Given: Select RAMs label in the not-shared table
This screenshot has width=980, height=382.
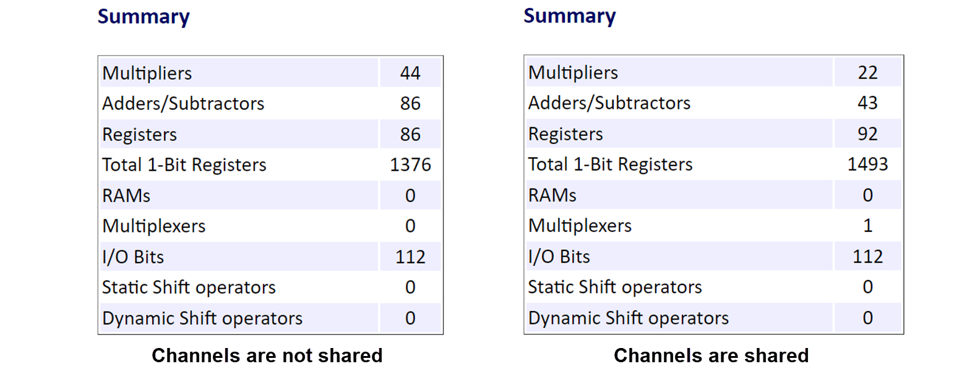Looking at the screenshot, I should (126, 195).
